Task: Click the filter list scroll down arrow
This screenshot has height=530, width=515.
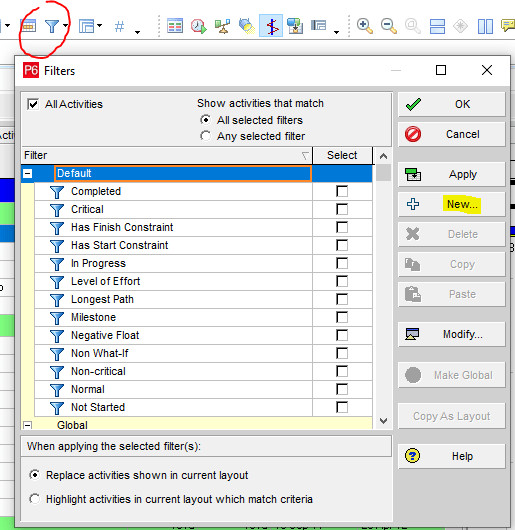Action: tap(383, 421)
